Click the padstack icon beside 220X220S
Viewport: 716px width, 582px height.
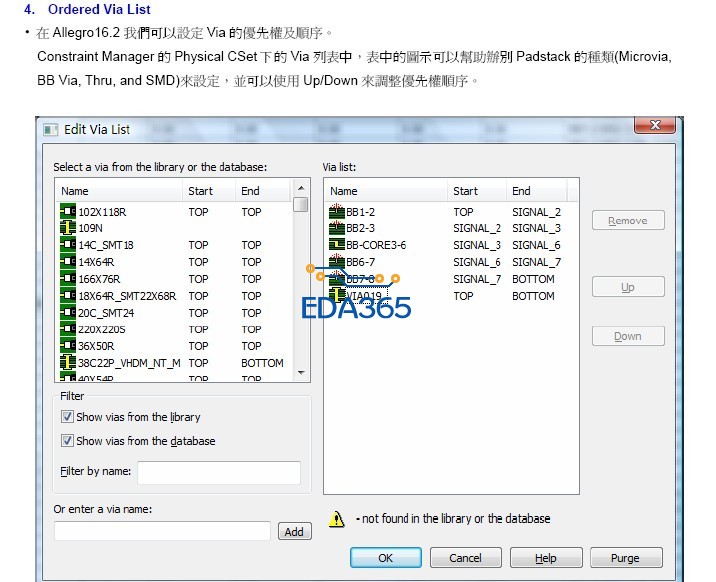[x=68, y=329]
